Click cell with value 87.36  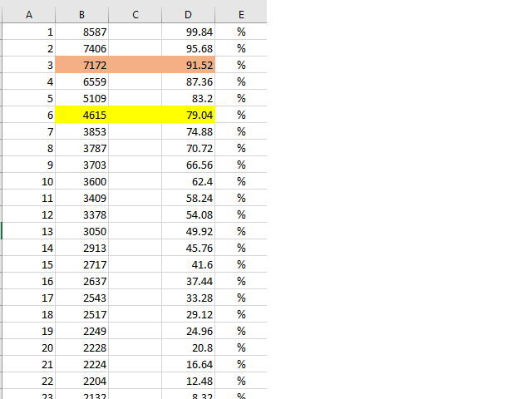(x=189, y=81)
